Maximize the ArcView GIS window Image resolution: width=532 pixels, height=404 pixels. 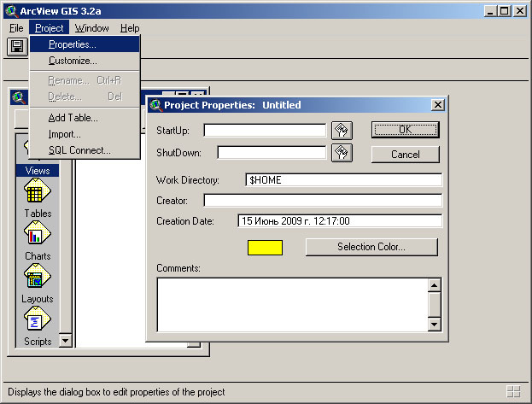(505, 11)
